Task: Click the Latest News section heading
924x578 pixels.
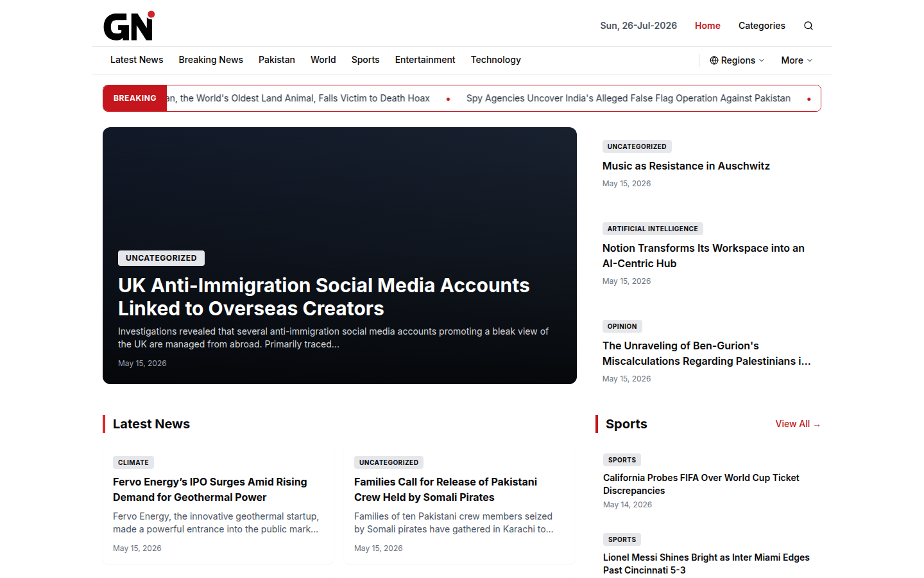Action: [x=151, y=424]
